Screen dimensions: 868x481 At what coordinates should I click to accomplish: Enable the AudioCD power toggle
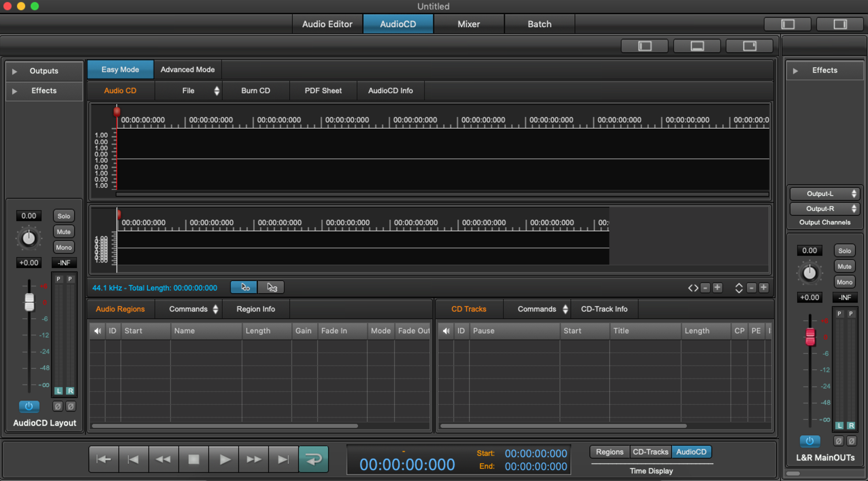tap(29, 407)
